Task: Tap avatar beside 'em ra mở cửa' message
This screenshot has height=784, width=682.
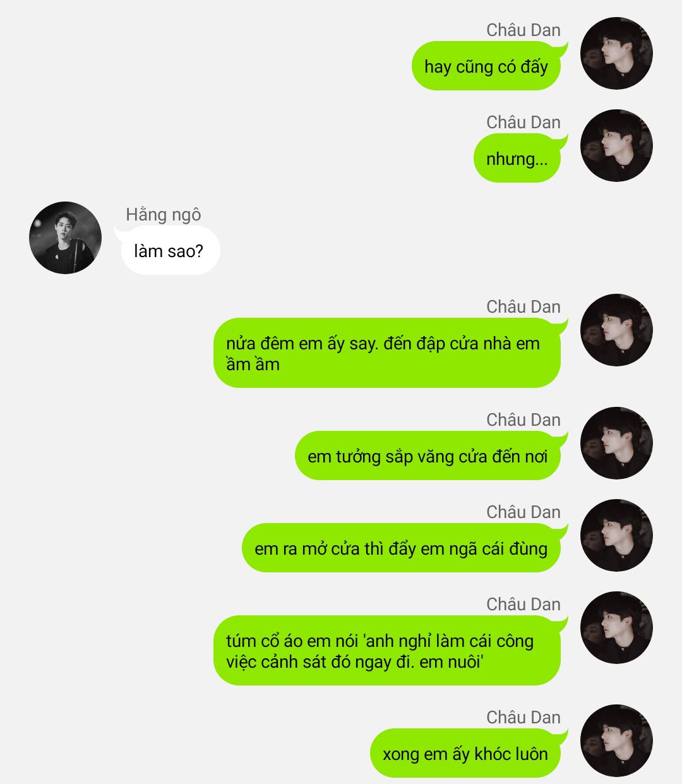Action: (x=616, y=535)
